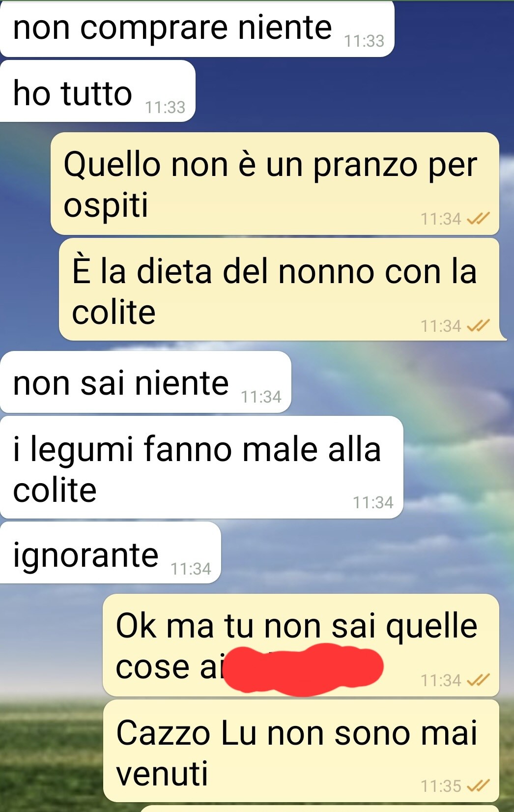Select the 'ho tutto' message
Image resolution: width=514 pixels, height=812 pixels.
(98, 91)
